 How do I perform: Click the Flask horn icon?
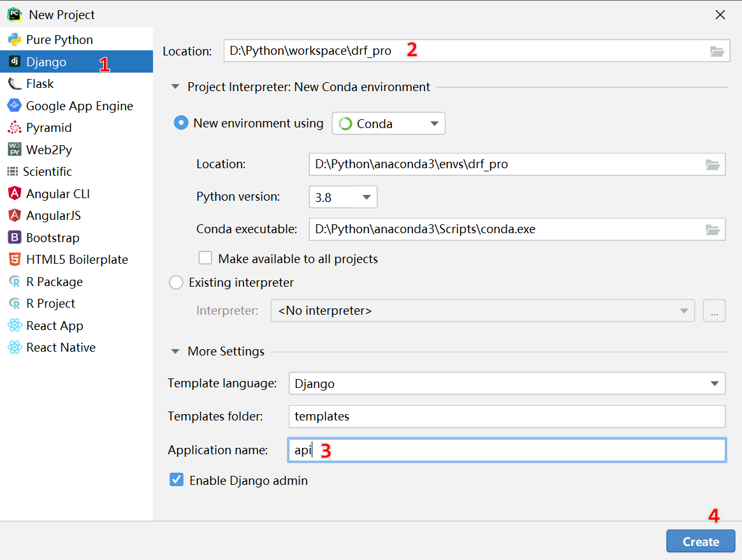(15, 83)
